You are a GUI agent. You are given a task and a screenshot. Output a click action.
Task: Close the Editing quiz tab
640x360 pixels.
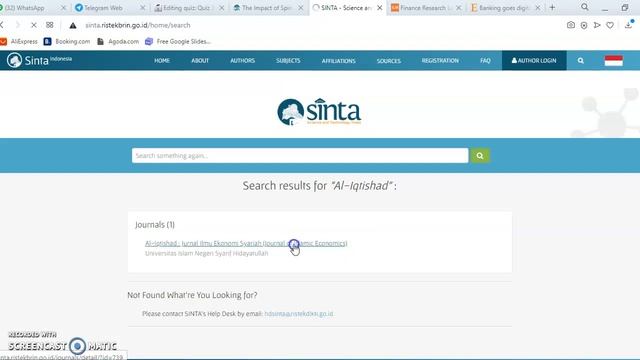[222, 8]
